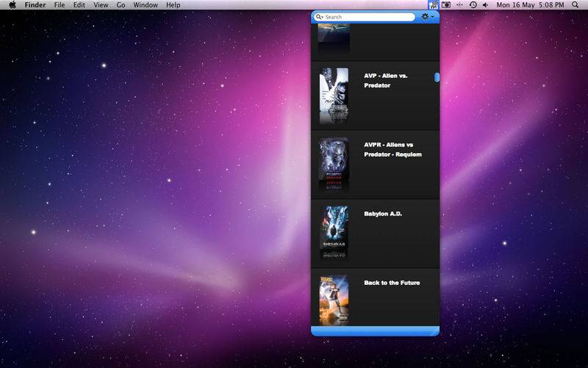Click the clapperboard movie app menu bar icon
The image size is (588, 368).
coord(434,5)
